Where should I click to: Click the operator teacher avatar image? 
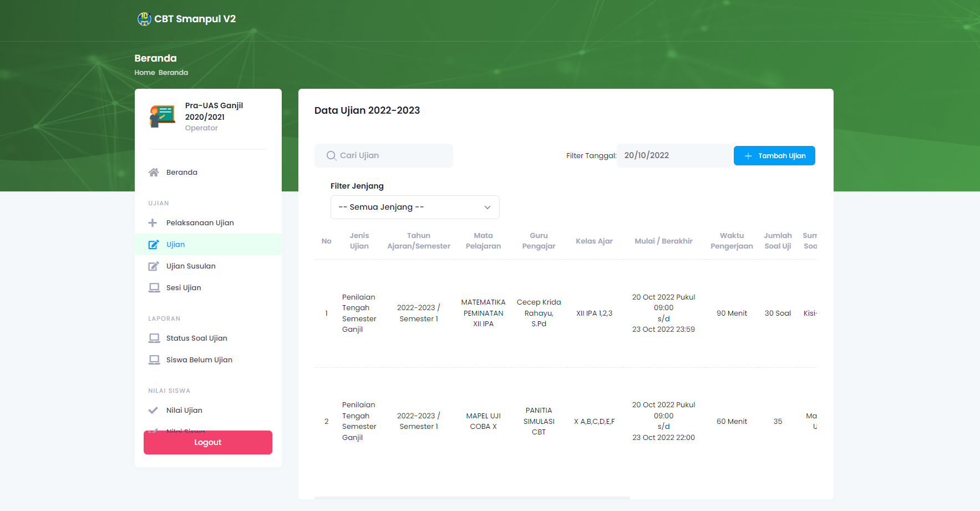coord(162,117)
